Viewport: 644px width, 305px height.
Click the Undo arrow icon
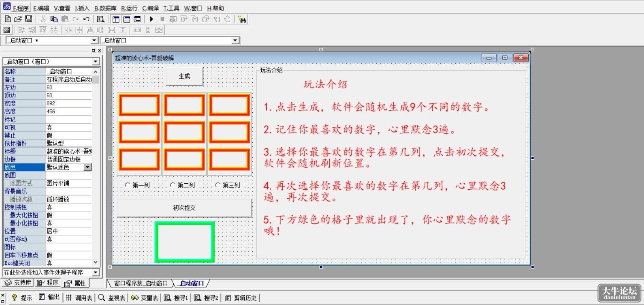click(x=86, y=19)
